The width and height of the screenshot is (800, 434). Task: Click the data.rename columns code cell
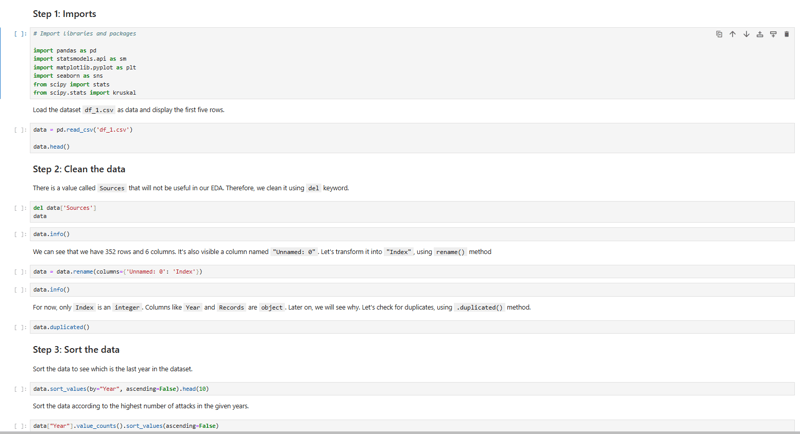412,271
